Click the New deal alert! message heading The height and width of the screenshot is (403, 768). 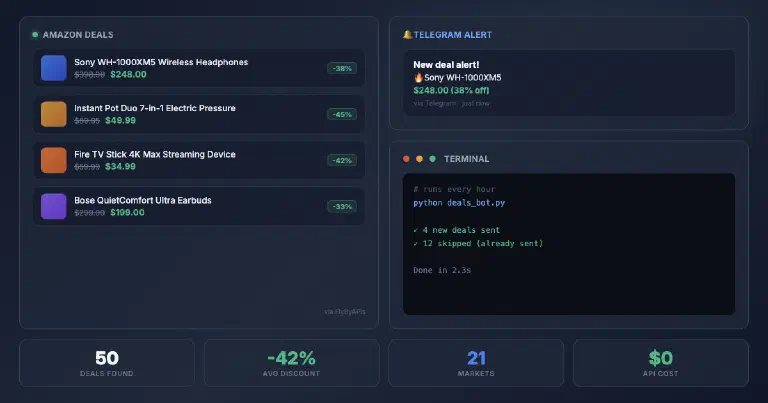coord(446,65)
